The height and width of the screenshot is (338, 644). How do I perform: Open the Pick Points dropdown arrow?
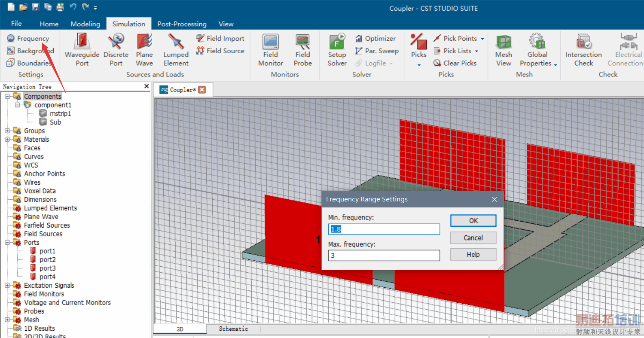482,39
